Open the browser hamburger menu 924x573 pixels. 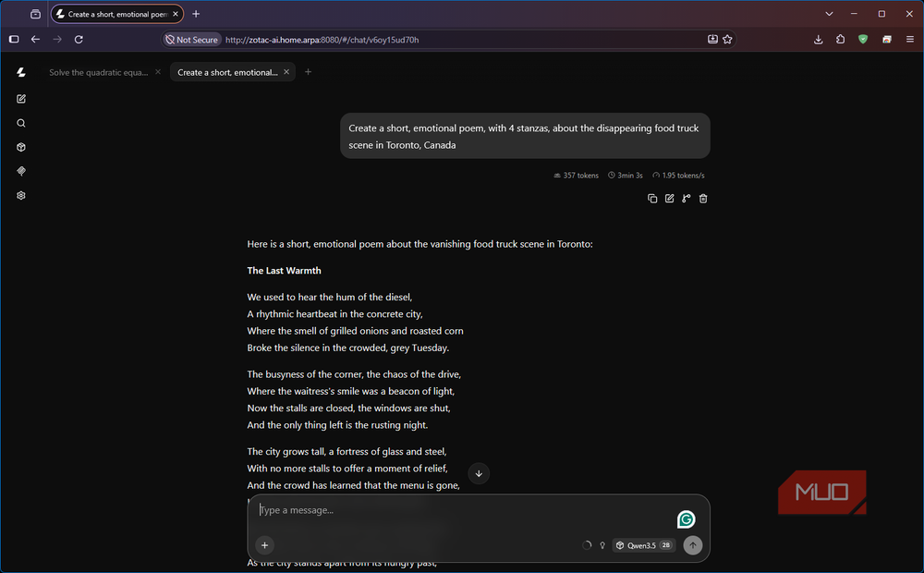pos(910,40)
